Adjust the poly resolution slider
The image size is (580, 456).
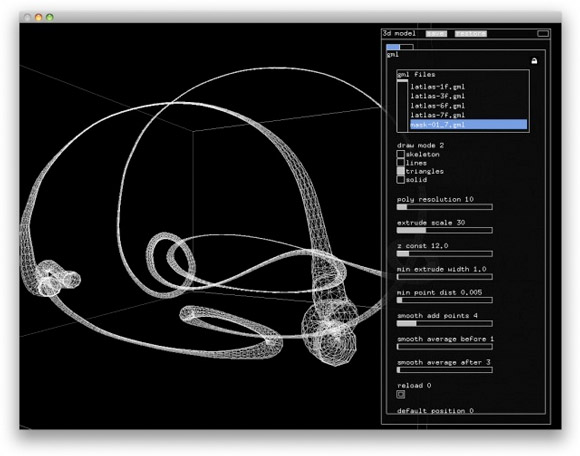pyautogui.click(x=445, y=207)
